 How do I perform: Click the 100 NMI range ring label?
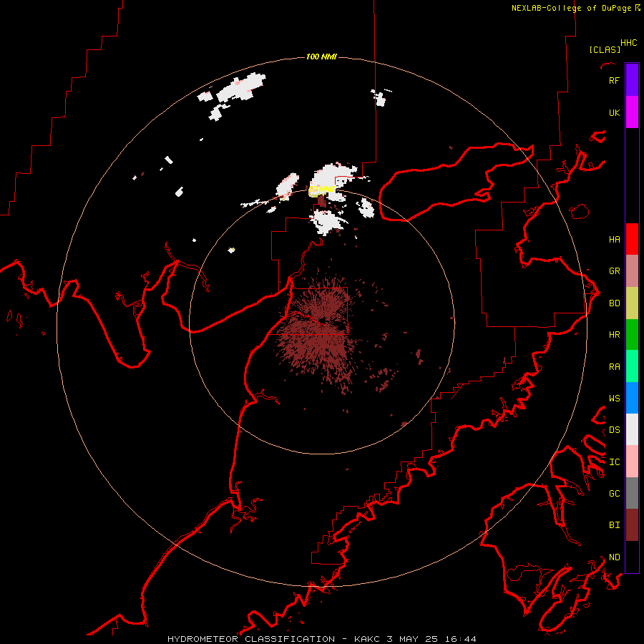point(321,57)
